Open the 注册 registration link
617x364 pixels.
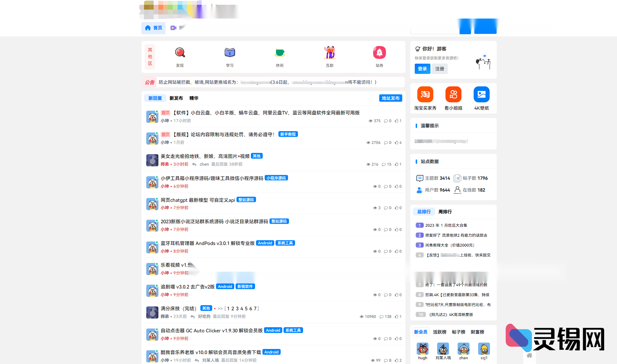[440, 69]
